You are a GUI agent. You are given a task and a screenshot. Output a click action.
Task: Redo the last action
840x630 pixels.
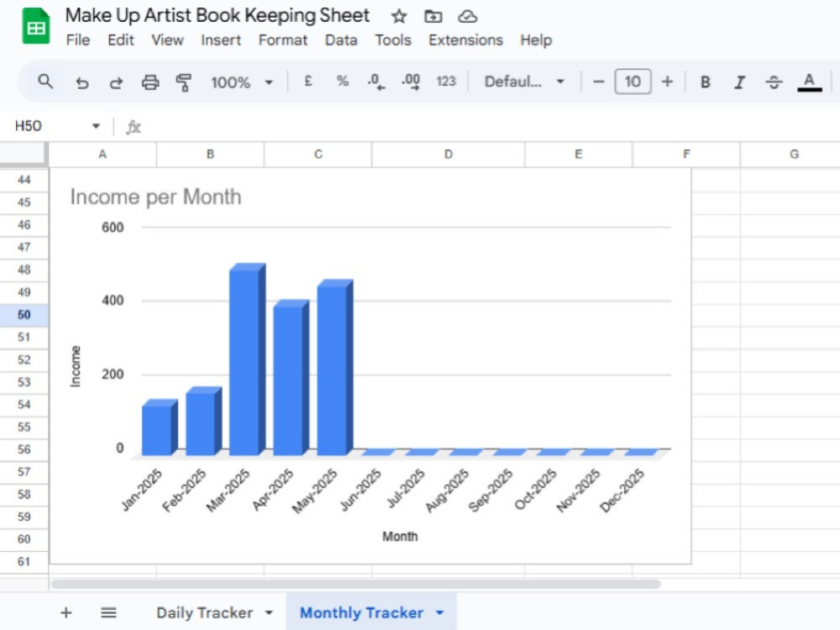(116, 82)
